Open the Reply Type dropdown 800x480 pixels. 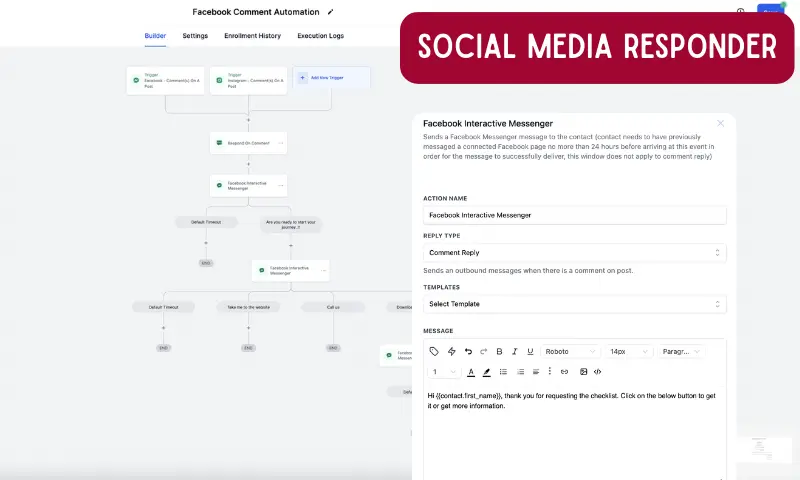click(x=574, y=253)
